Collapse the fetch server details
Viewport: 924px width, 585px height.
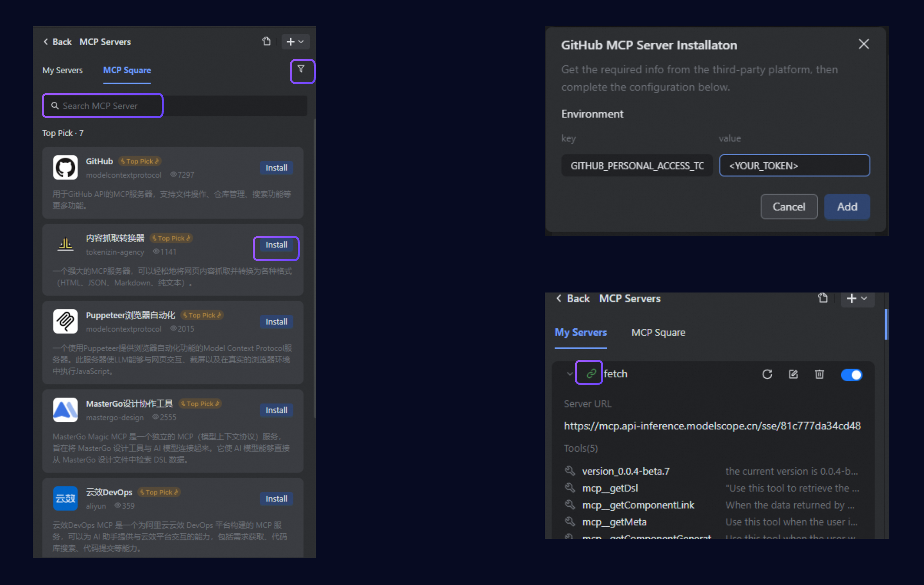tap(569, 374)
